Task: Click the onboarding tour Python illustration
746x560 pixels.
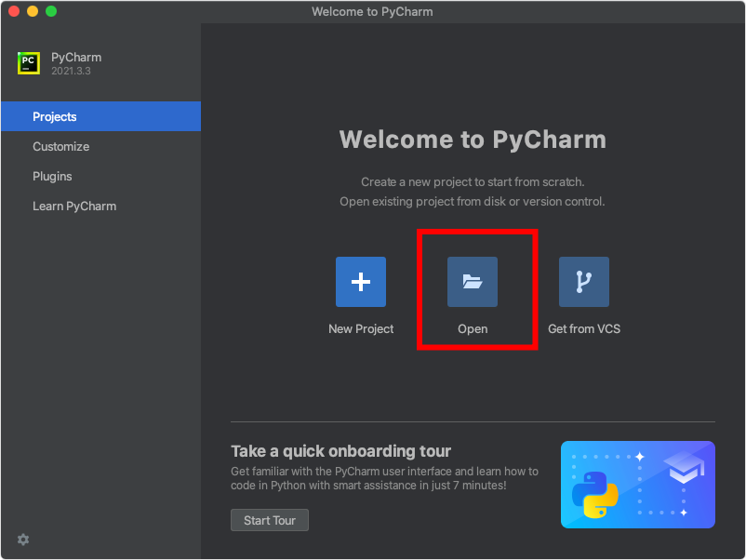Action: (637, 485)
